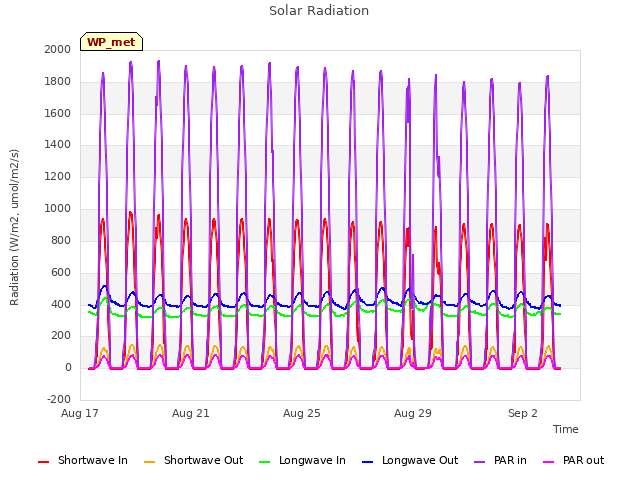Click the 1600 y-axis tick label

[x=58, y=113]
